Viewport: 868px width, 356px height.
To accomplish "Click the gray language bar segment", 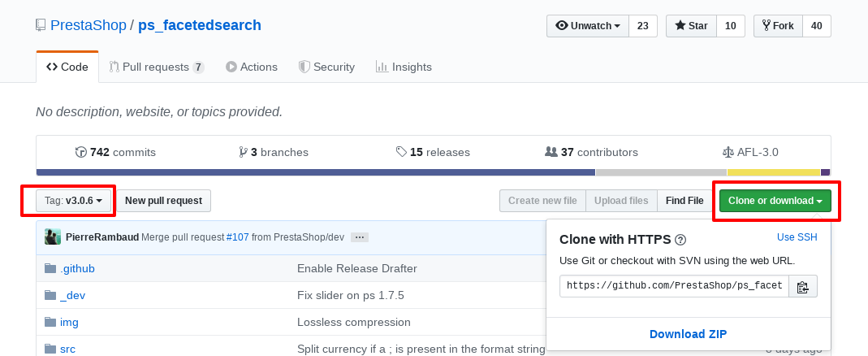I will pyautogui.click(x=661, y=172).
